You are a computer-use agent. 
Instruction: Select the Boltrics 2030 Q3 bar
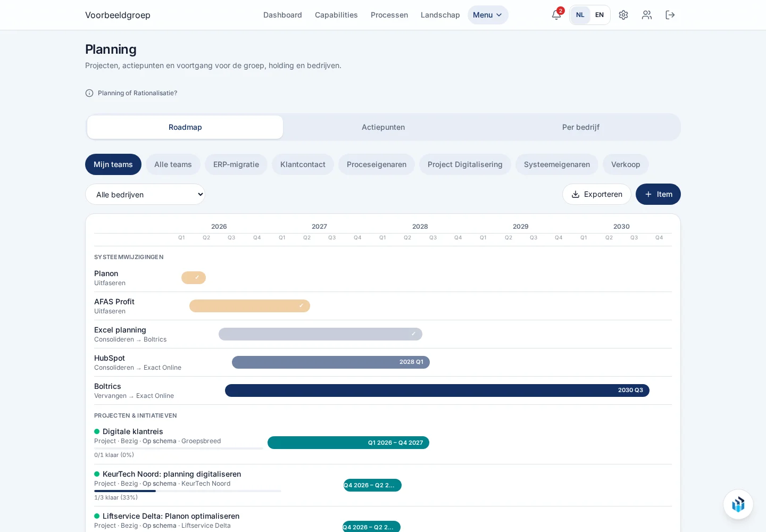437,390
